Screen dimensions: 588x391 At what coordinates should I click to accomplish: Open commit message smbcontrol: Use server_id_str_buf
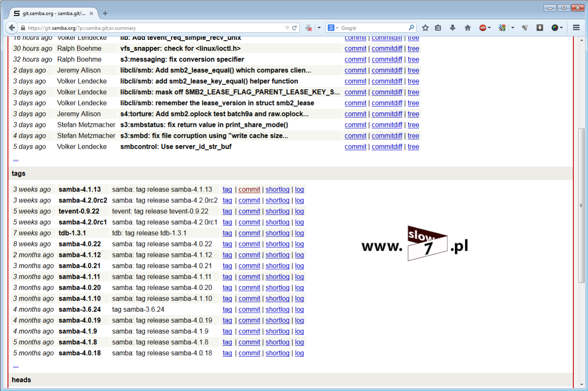coord(176,147)
